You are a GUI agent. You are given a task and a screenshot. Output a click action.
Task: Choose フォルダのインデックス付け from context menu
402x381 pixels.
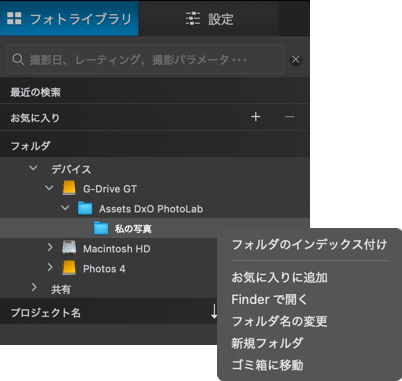pyautogui.click(x=309, y=245)
